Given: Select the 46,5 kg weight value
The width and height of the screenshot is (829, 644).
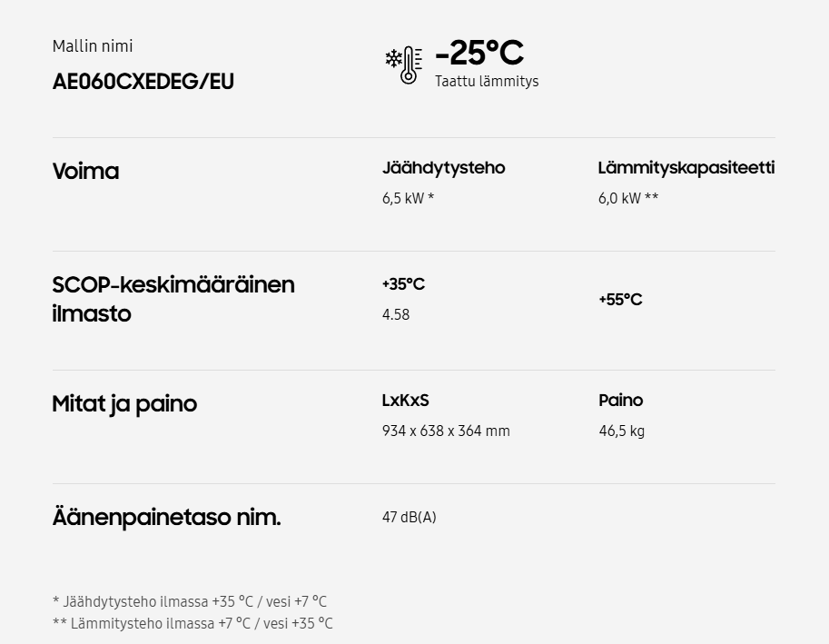Looking at the screenshot, I should tap(621, 431).
